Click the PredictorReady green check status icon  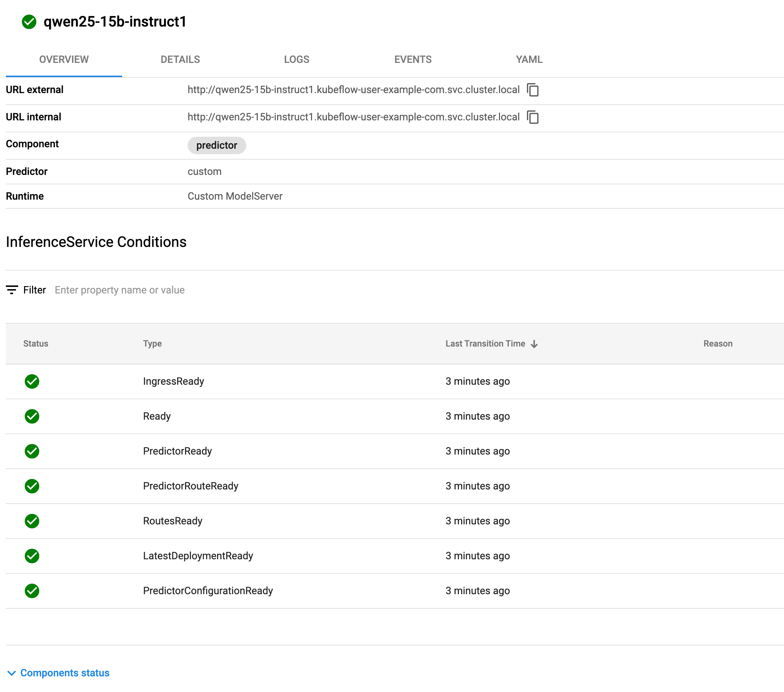coord(32,451)
